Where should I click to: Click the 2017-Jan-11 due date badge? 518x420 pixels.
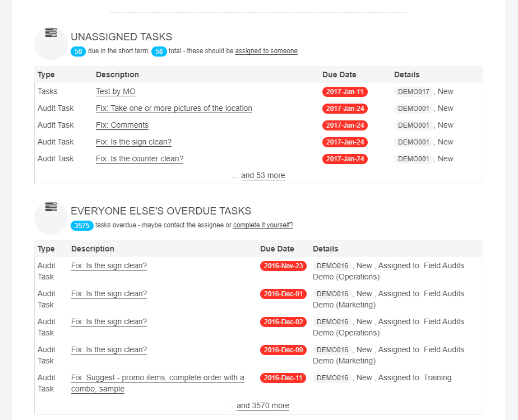click(x=345, y=92)
